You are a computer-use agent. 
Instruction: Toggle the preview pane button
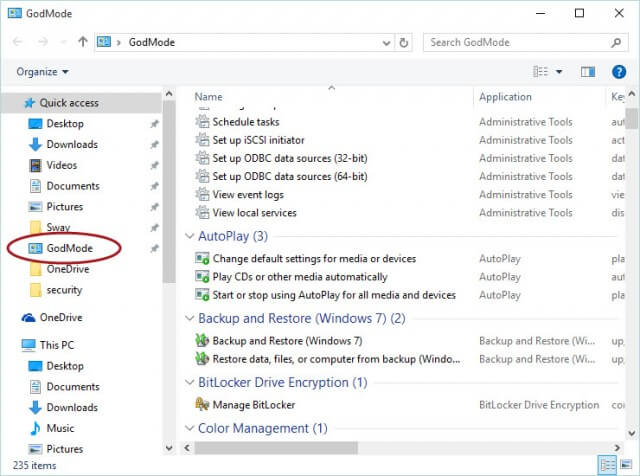coord(588,72)
